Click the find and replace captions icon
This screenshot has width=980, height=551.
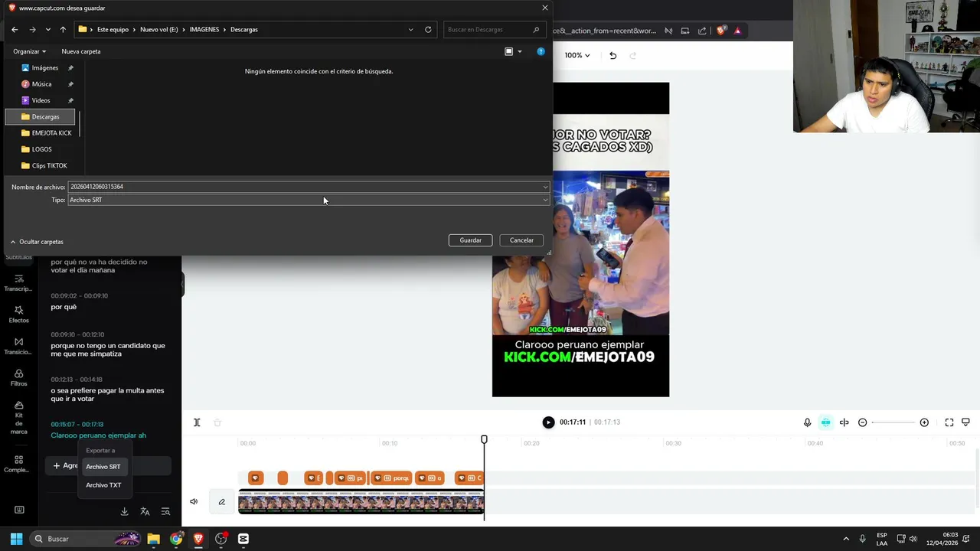pyautogui.click(x=165, y=511)
